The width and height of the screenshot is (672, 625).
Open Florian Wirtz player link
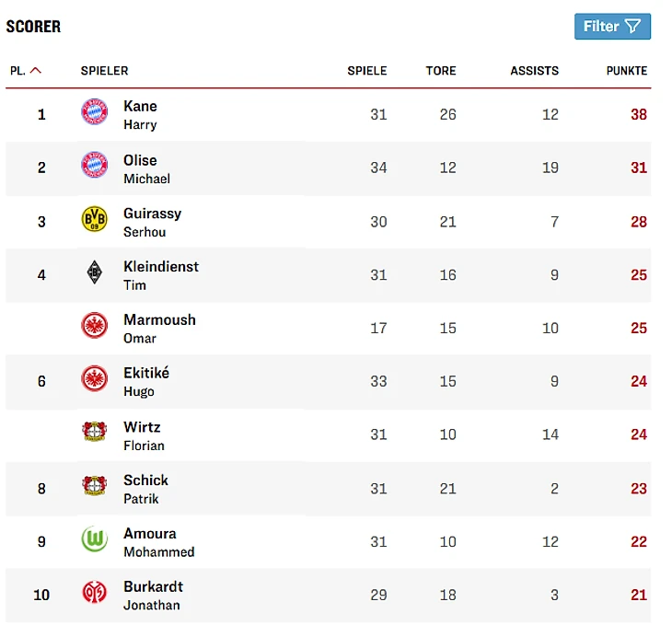[x=144, y=435]
